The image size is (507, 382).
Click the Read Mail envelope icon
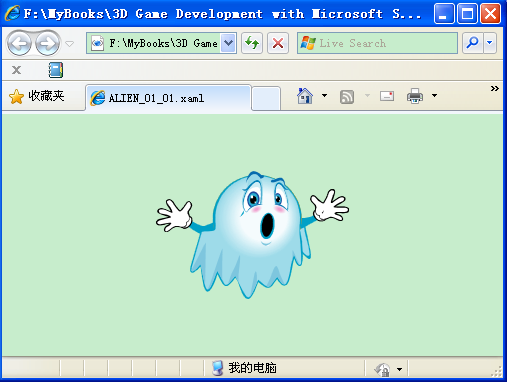[387, 96]
